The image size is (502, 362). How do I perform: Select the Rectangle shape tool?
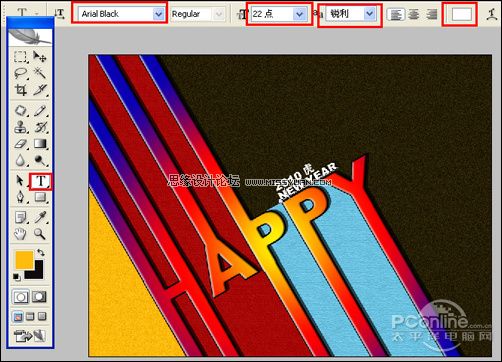pos(40,197)
